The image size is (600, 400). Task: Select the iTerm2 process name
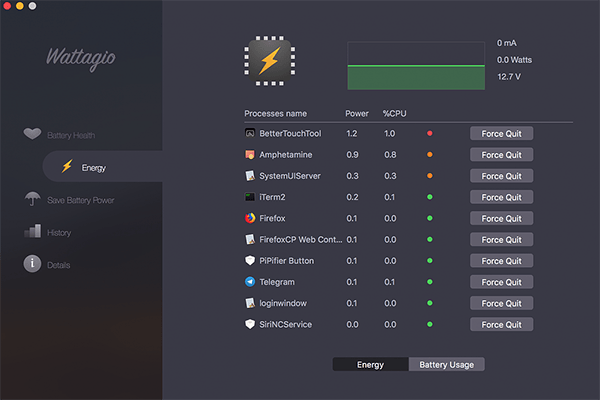coord(272,197)
